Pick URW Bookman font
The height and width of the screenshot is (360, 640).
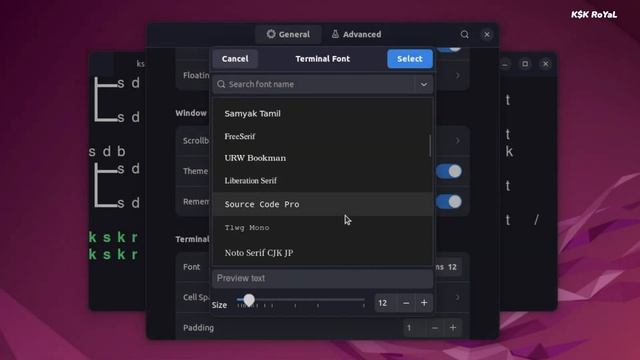pos(322,158)
